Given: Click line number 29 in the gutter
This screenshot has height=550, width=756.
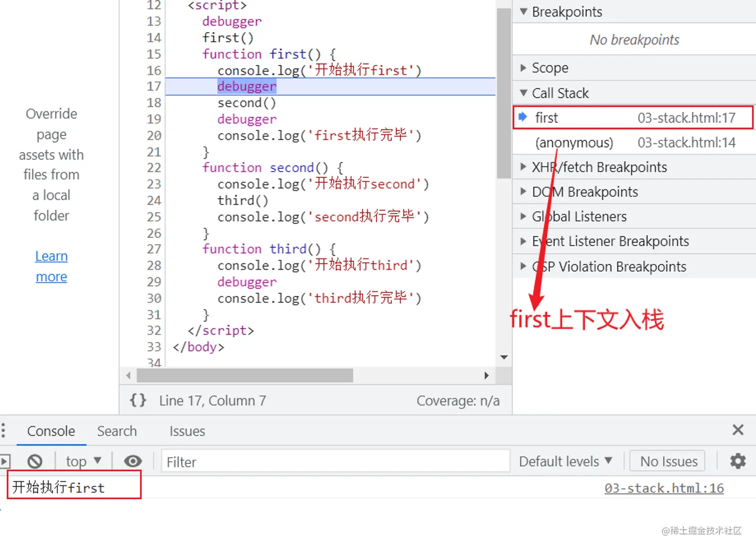Looking at the screenshot, I should coord(154,282).
